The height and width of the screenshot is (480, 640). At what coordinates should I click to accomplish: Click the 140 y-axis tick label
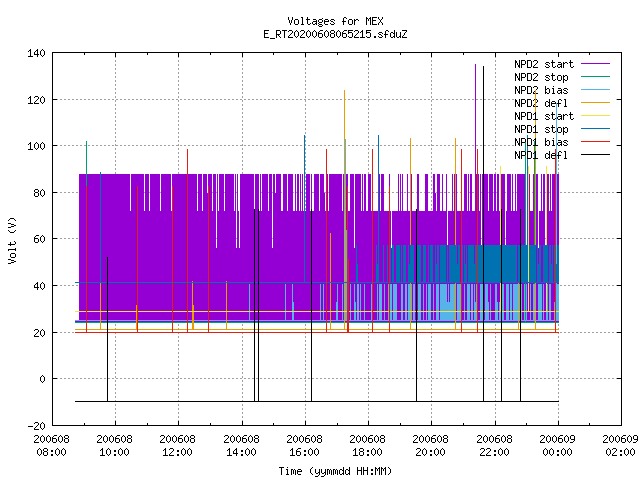[36, 53]
